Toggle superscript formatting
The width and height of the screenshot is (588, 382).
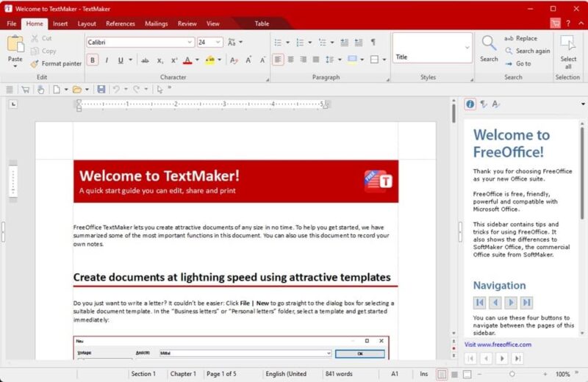(174, 60)
